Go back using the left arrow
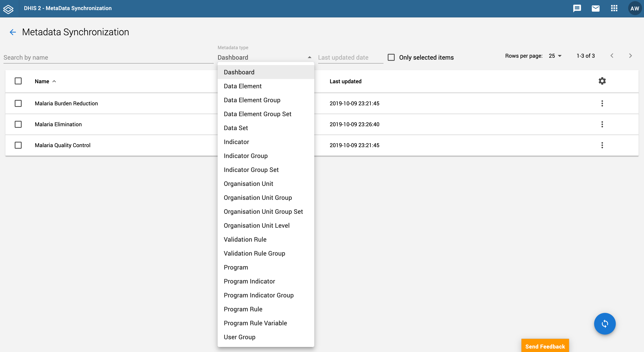 (13, 32)
